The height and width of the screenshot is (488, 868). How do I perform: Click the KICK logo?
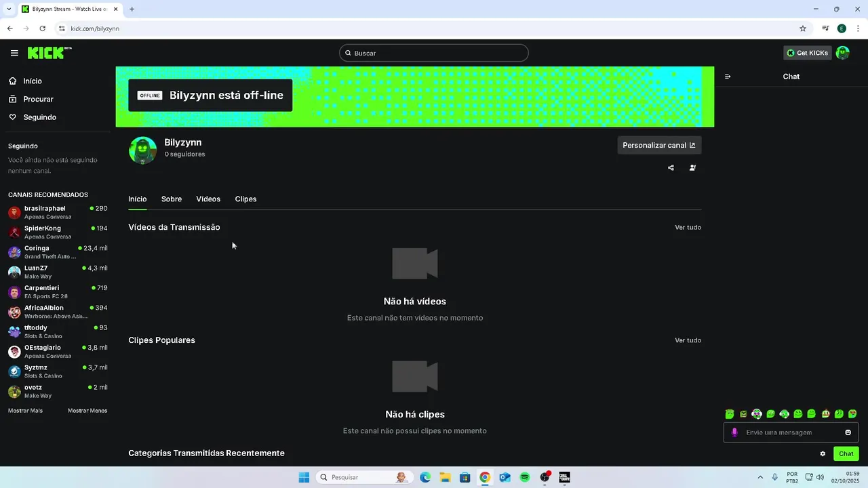click(50, 53)
